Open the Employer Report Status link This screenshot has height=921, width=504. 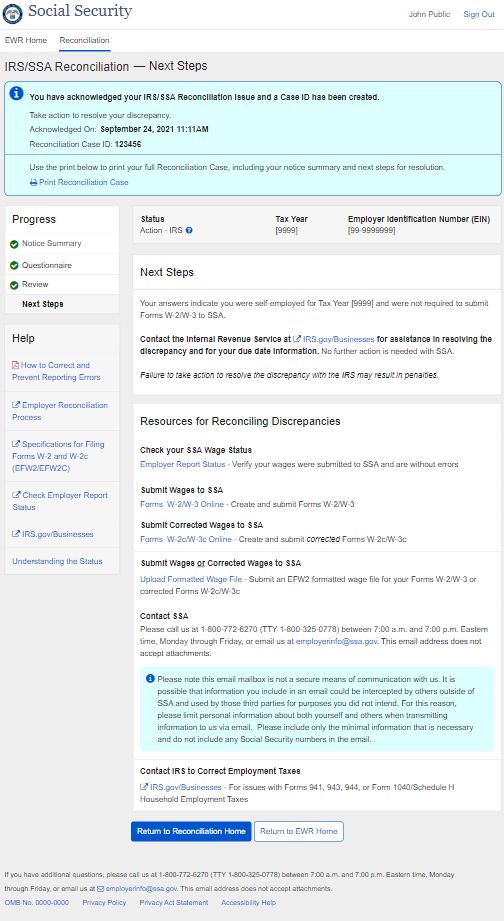tap(182, 464)
